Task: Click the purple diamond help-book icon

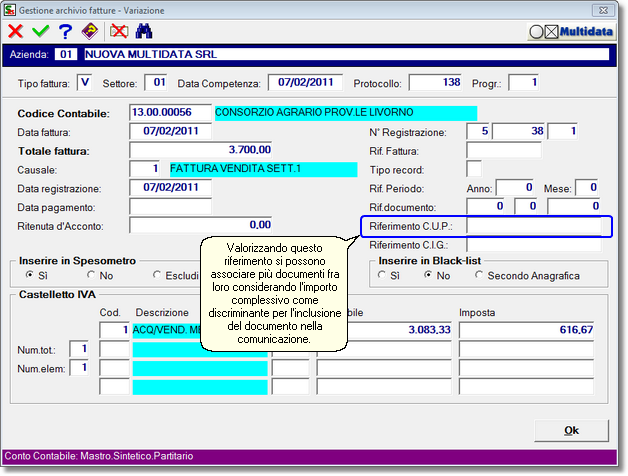Action: [x=90, y=31]
